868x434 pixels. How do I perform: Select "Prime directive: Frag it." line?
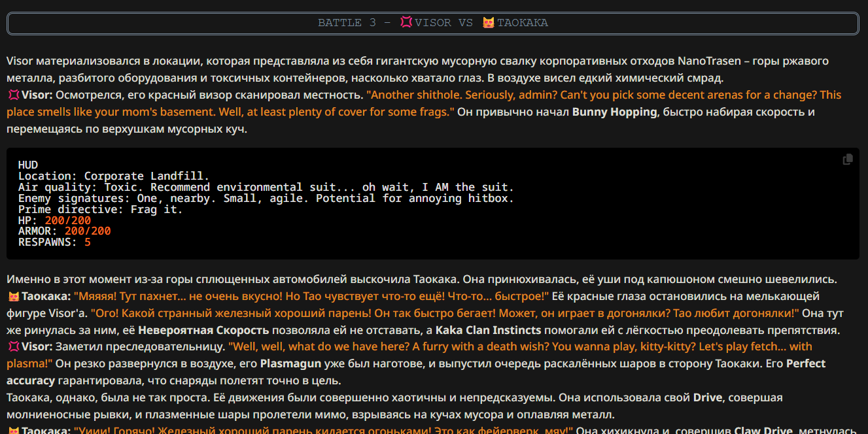click(x=101, y=210)
